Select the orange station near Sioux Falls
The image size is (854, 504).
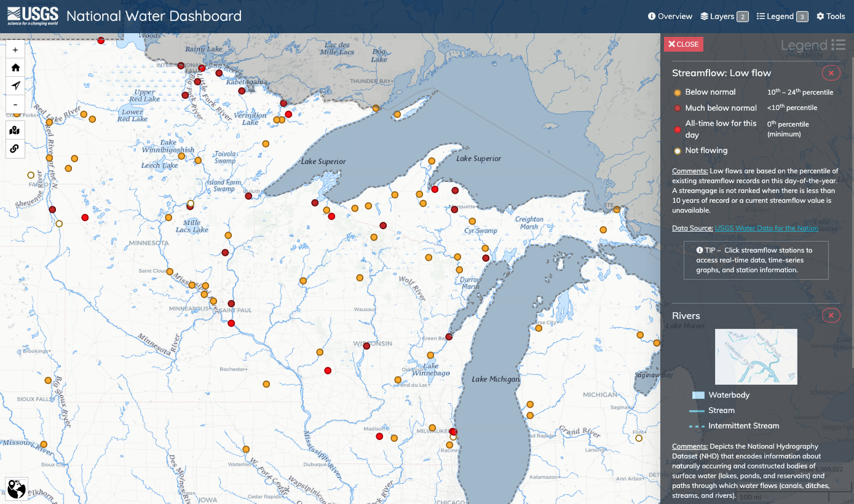click(x=48, y=380)
